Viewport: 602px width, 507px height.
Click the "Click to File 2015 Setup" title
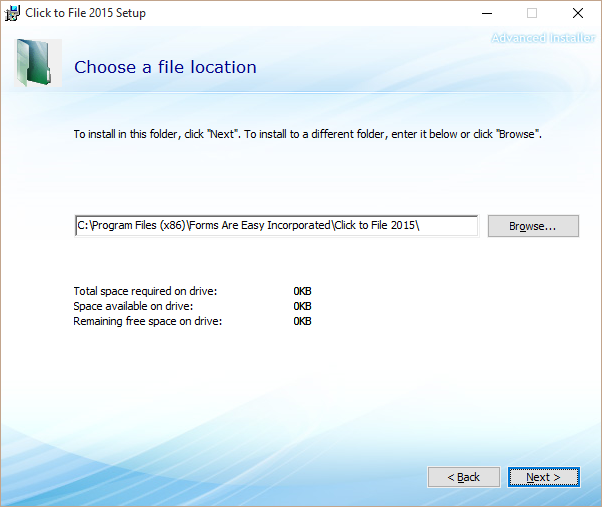86,13
